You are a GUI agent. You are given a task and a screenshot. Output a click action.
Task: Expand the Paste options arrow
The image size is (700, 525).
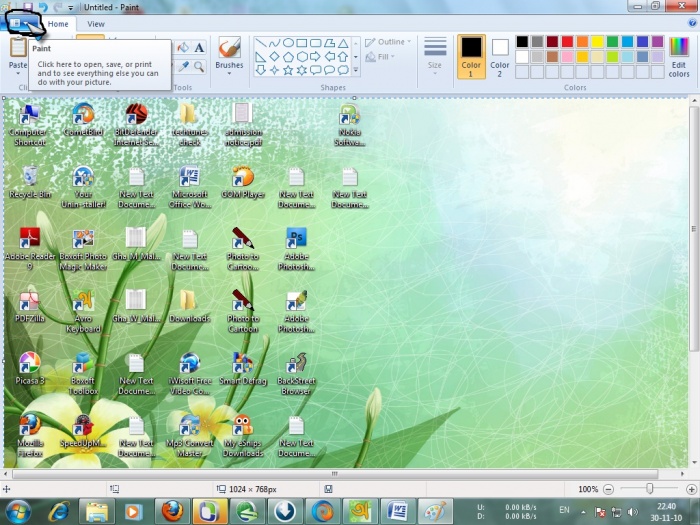[18, 73]
